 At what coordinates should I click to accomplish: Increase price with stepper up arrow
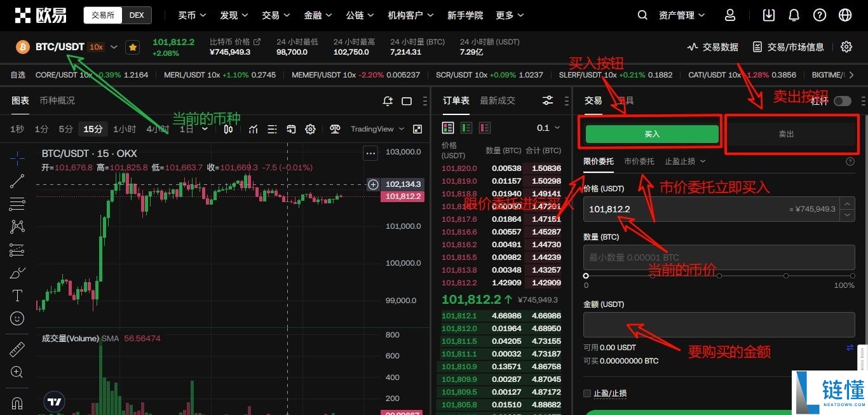[x=847, y=203]
